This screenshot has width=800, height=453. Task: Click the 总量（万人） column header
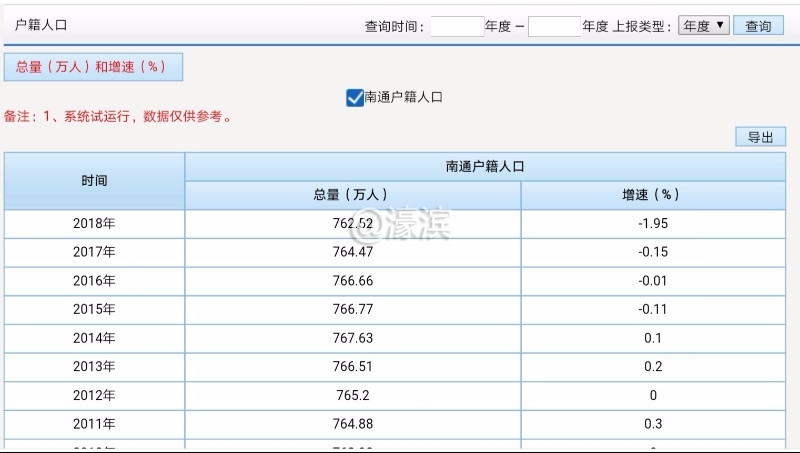point(352,195)
